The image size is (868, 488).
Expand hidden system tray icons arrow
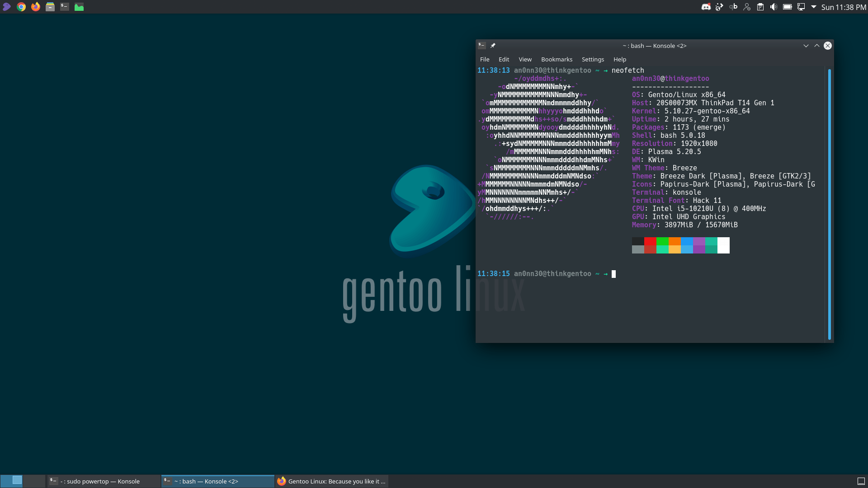tap(814, 7)
